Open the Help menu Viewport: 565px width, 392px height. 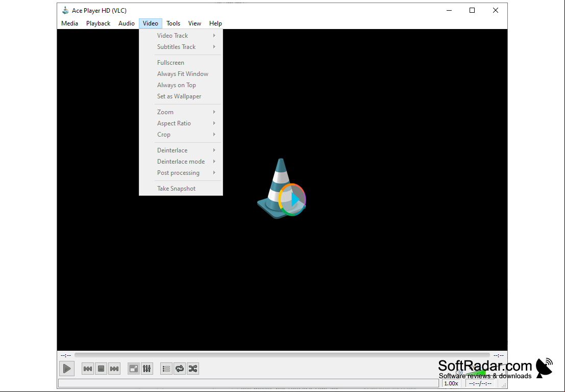point(215,23)
